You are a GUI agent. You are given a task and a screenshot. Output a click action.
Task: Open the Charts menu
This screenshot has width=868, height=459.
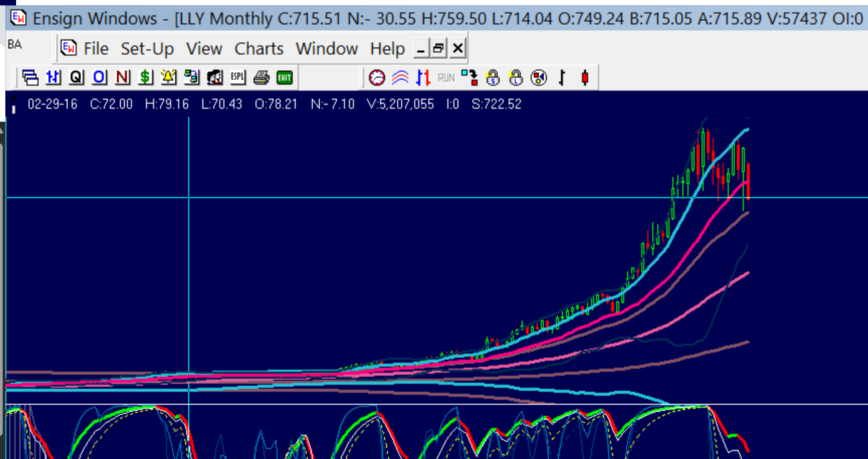pyautogui.click(x=259, y=49)
